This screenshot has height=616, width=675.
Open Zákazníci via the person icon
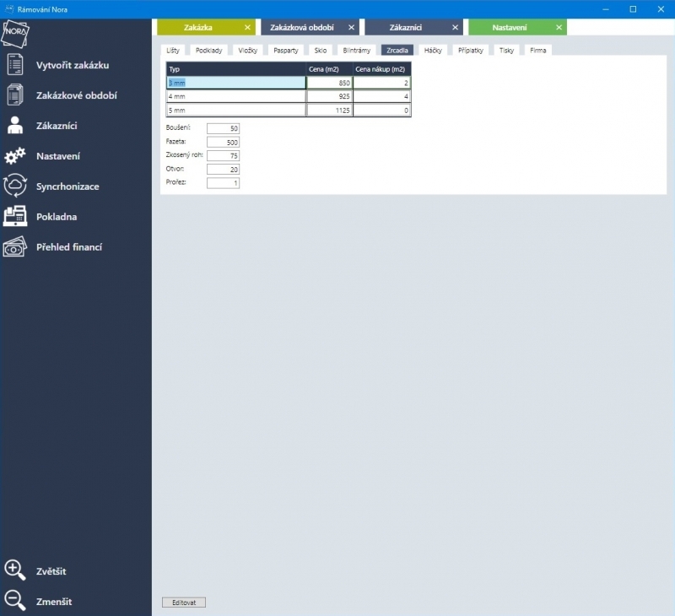coord(15,126)
